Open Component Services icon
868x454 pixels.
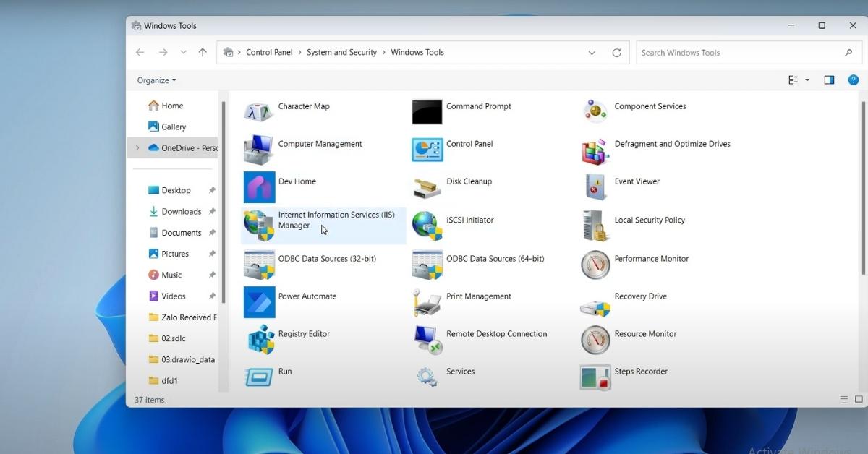coord(595,111)
